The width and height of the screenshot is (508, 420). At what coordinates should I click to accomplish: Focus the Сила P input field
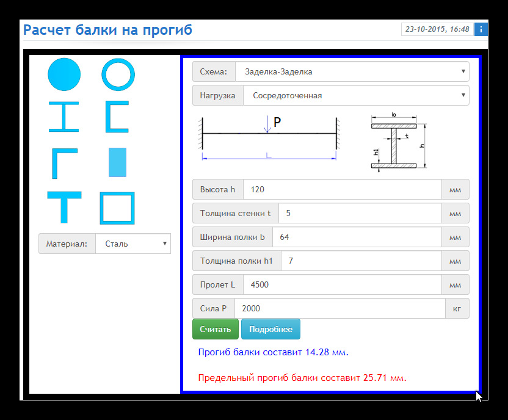339,308
